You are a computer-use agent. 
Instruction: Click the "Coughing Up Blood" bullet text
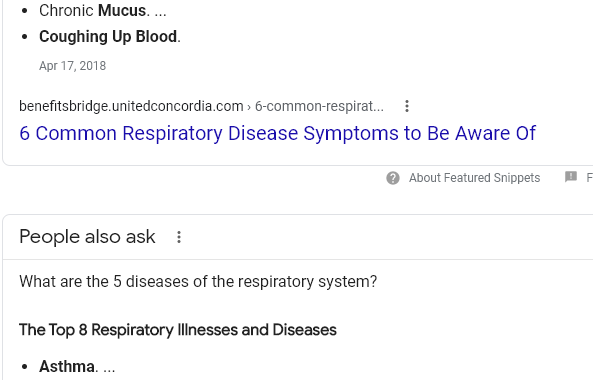[x=110, y=37]
